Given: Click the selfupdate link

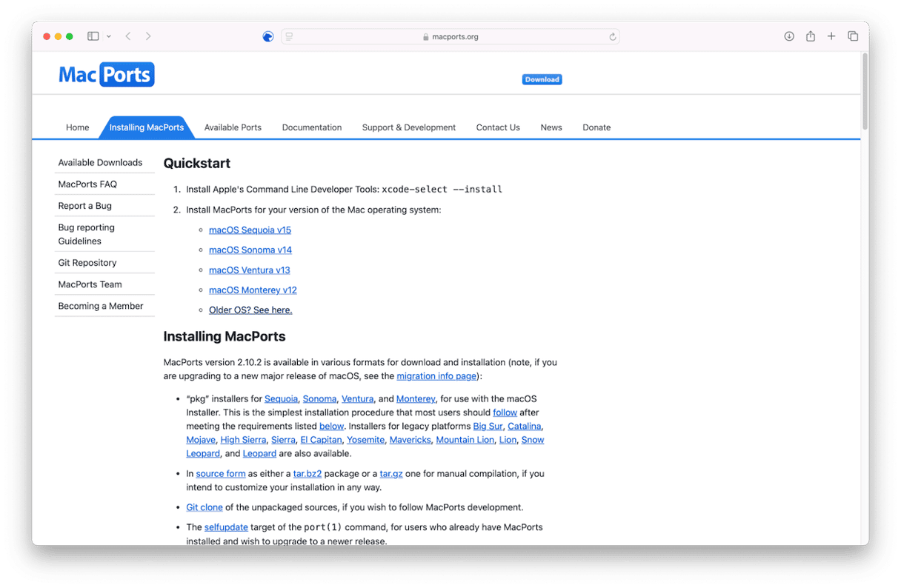Looking at the screenshot, I should [x=226, y=527].
